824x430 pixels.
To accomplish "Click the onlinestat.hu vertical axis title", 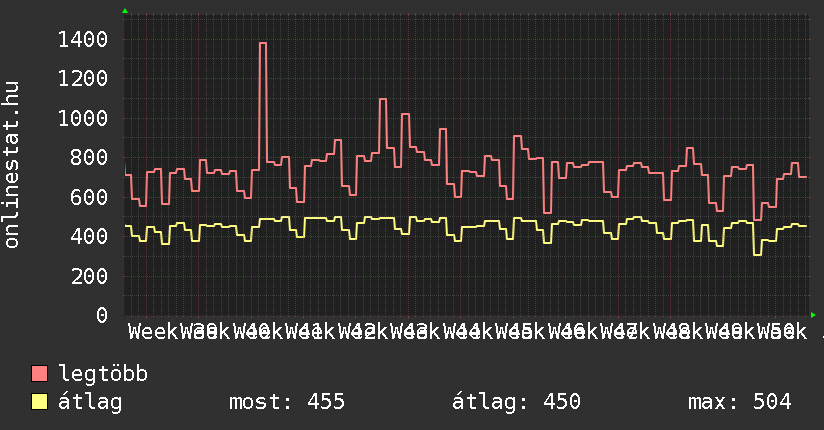I will (13, 166).
